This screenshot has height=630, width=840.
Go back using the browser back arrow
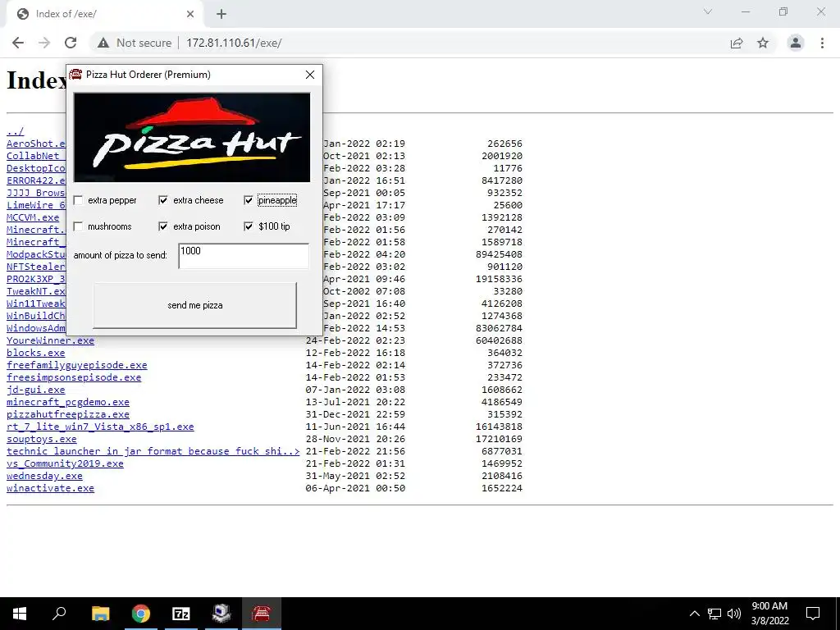18,43
